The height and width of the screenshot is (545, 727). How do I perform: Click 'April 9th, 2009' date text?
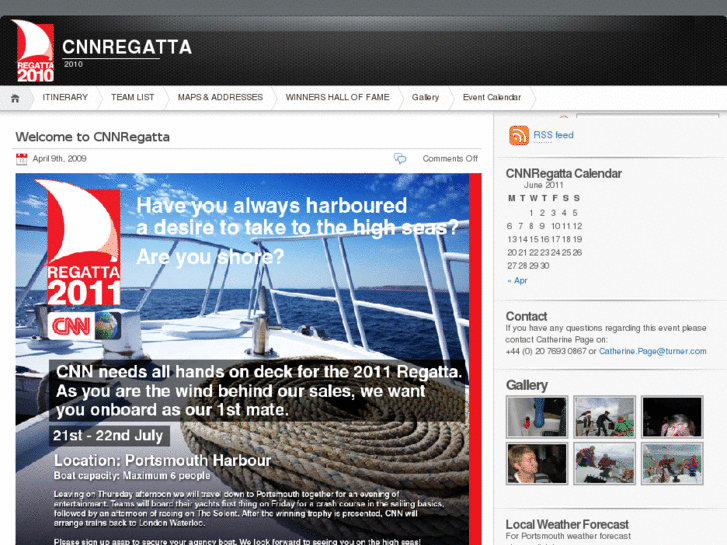[x=59, y=159]
